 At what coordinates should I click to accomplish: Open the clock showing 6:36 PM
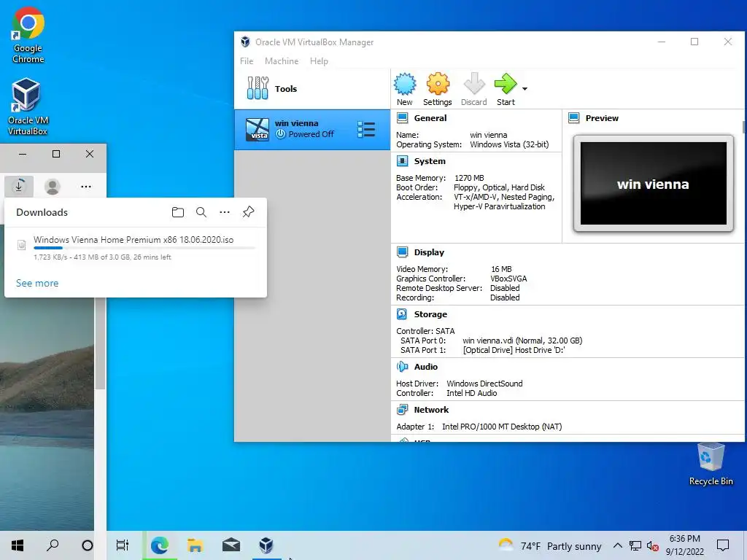684,545
